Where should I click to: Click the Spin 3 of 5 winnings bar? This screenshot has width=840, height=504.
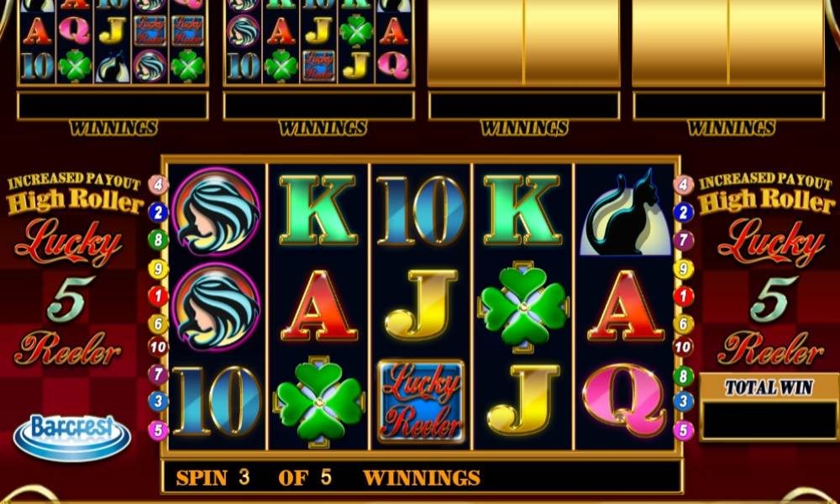[x=422, y=476]
